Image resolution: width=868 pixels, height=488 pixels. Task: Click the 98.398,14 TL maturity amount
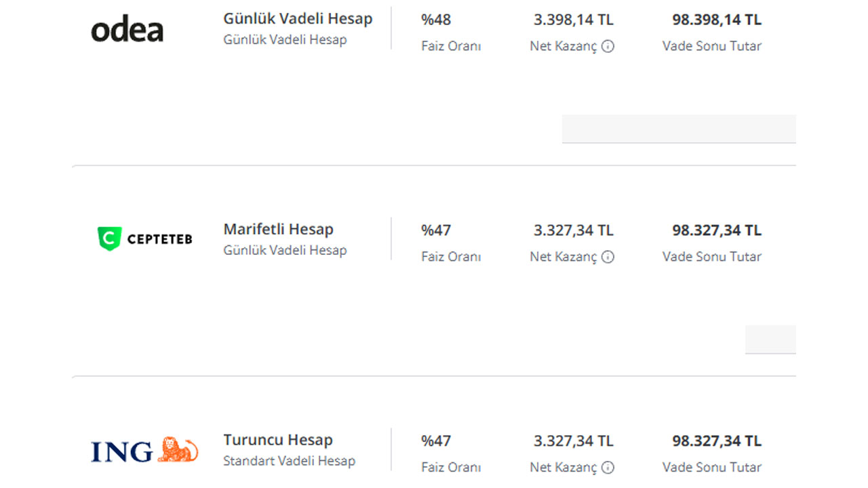point(717,20)
